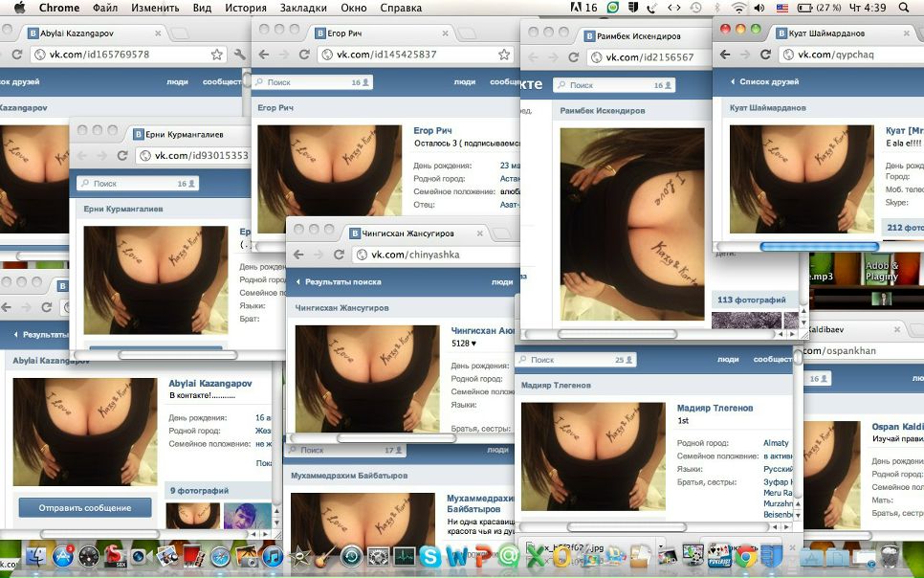Image resolution: width=924 pixels, height=578 pixels.
Task: Click back arrow in Куат Шаймарданов window
Action: click(726, 55)
